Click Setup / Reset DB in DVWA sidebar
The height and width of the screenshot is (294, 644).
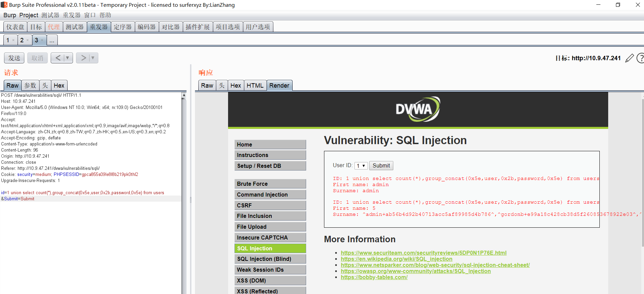tap(270, 166)
